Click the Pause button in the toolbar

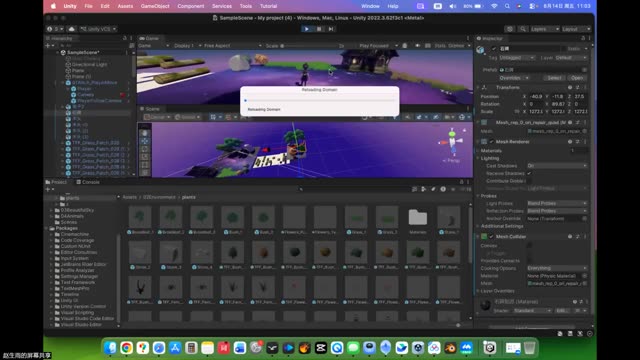click(x=319, y=29)
